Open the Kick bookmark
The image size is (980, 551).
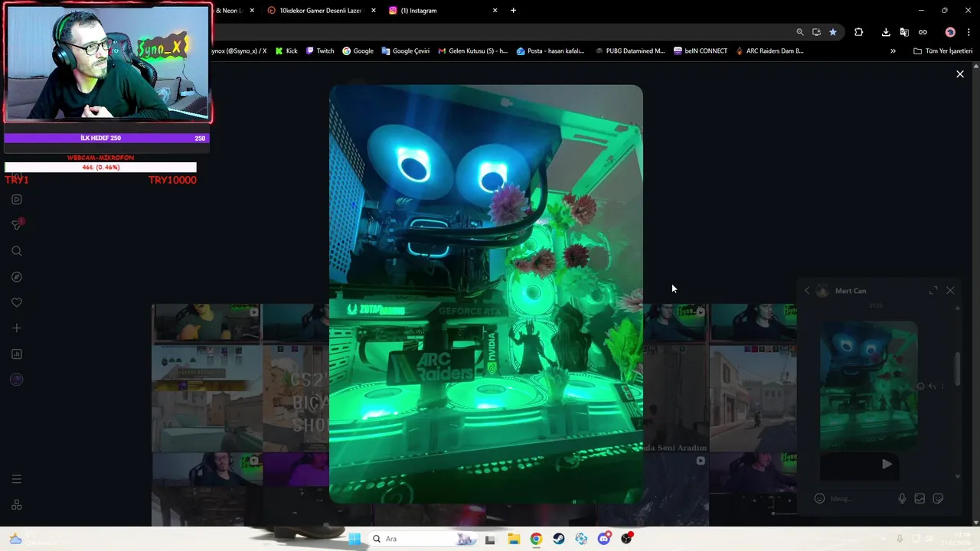[x=286, y=51]
